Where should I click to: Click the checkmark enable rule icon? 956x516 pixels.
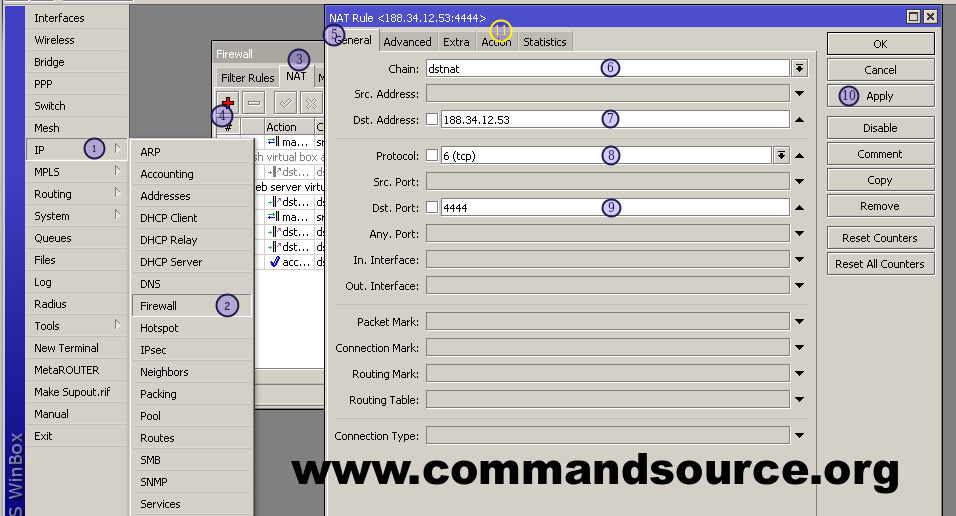pos(285,103)
